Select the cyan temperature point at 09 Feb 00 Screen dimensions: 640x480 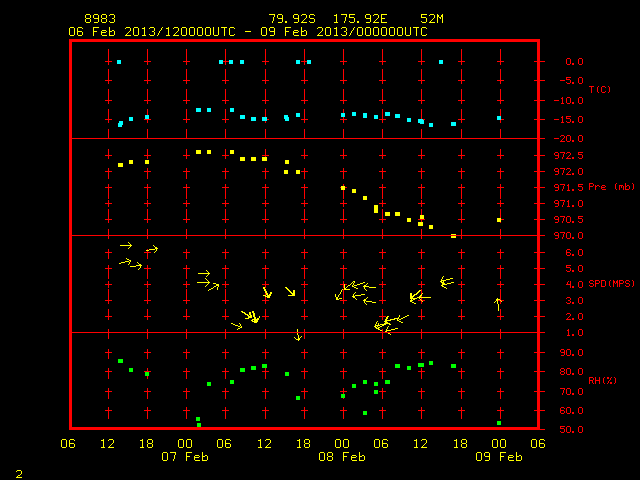499,118
